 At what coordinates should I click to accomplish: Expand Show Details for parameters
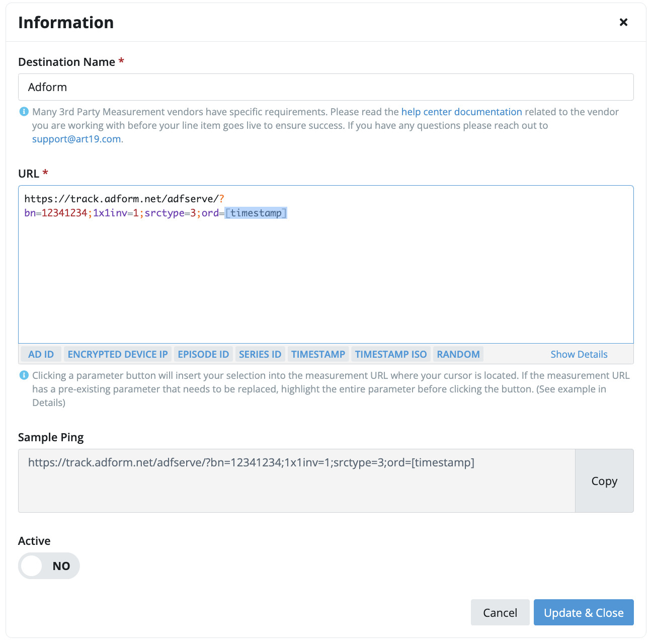pos(579,354)
